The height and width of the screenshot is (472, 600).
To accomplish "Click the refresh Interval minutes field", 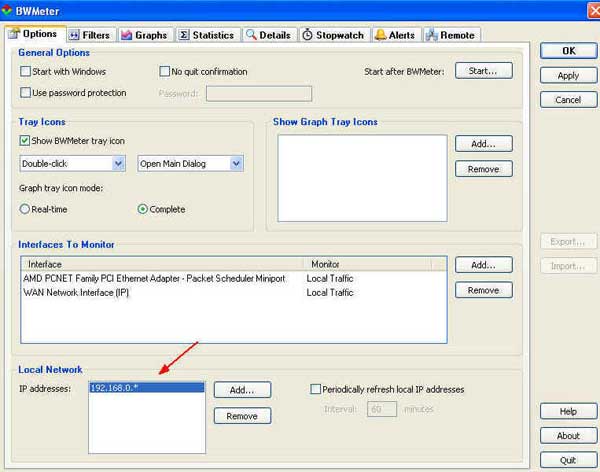I will (x=382, y=409).
